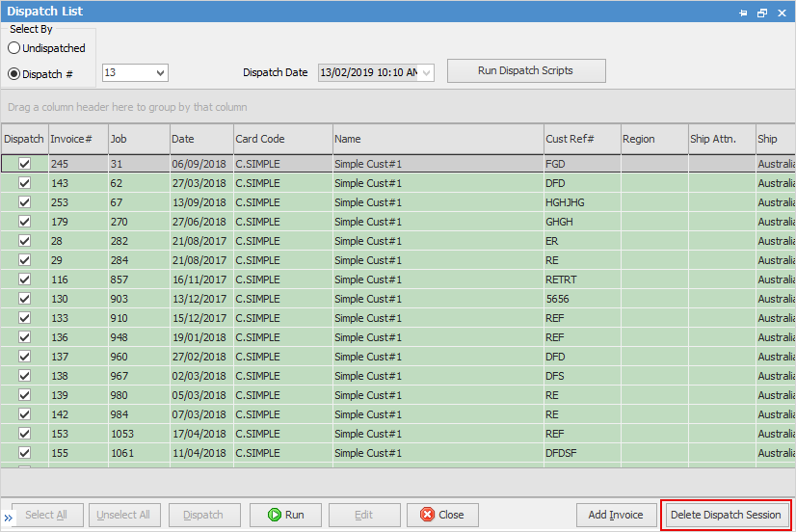Click the Delete Dispatch Session button
796x532 pixels.
tap(726, 515)
